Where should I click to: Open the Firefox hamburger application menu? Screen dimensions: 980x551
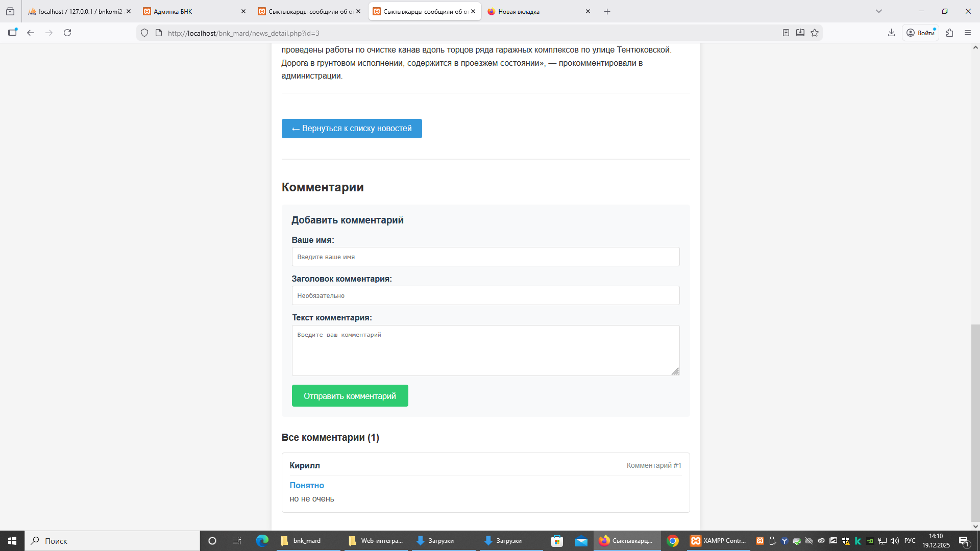point(968,33)
